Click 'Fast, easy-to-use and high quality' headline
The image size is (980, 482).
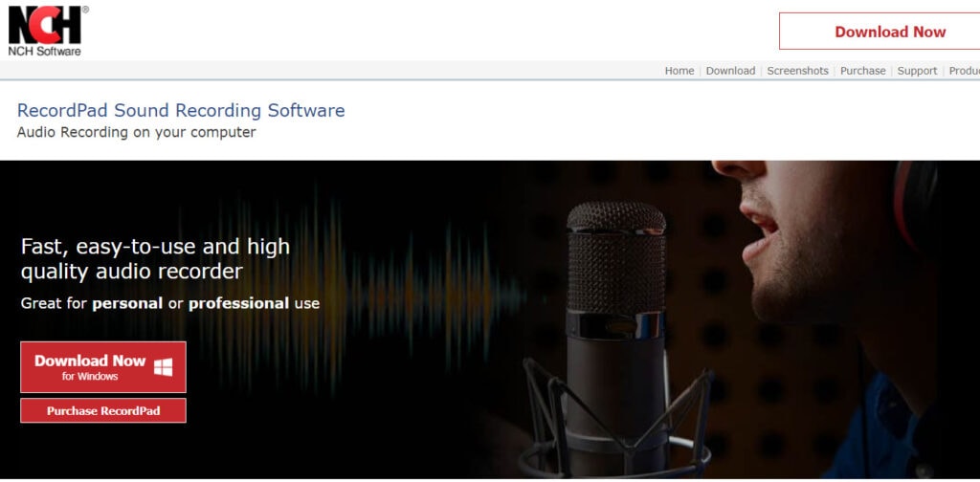[156, 259]
